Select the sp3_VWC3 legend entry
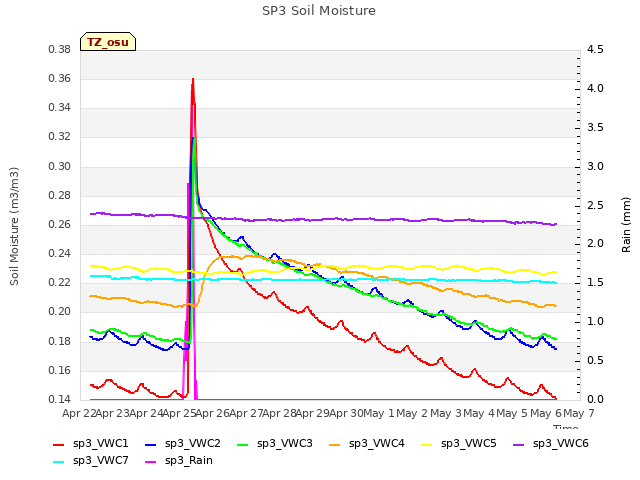640x480 pixels. click(275, 444)
